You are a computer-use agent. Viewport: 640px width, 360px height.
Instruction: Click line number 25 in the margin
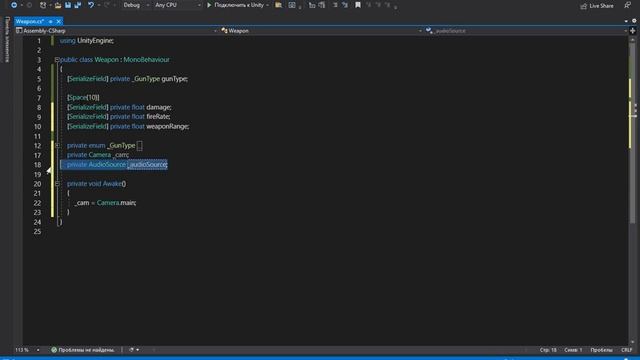pos(37,231)
